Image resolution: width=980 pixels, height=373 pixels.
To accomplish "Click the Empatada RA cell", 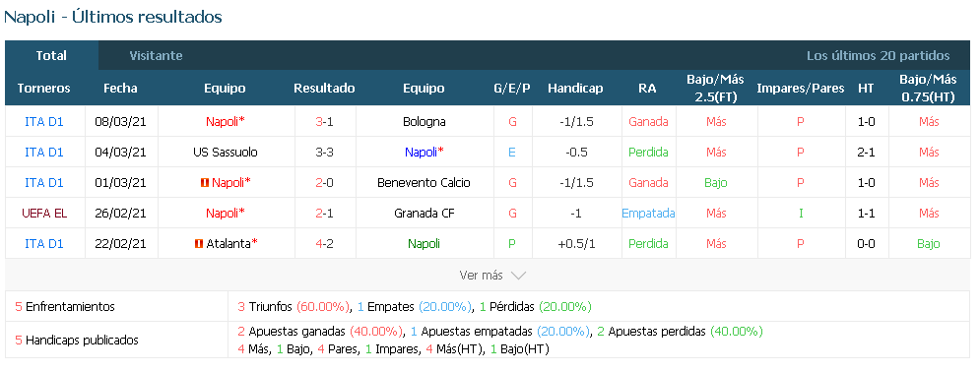I will coord(648,213).
